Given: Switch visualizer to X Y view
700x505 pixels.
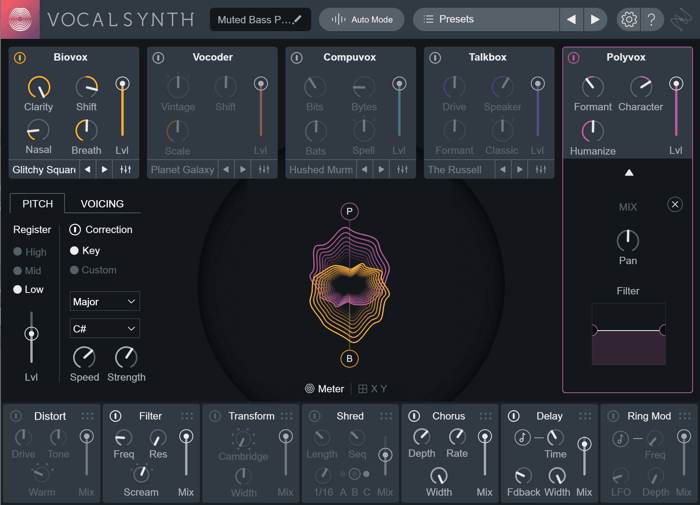Looking at the screenshot, I should click(x=373, y=389).
